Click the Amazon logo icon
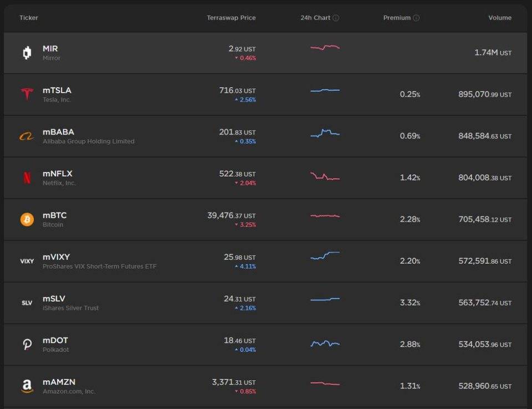 click(27, 386)
